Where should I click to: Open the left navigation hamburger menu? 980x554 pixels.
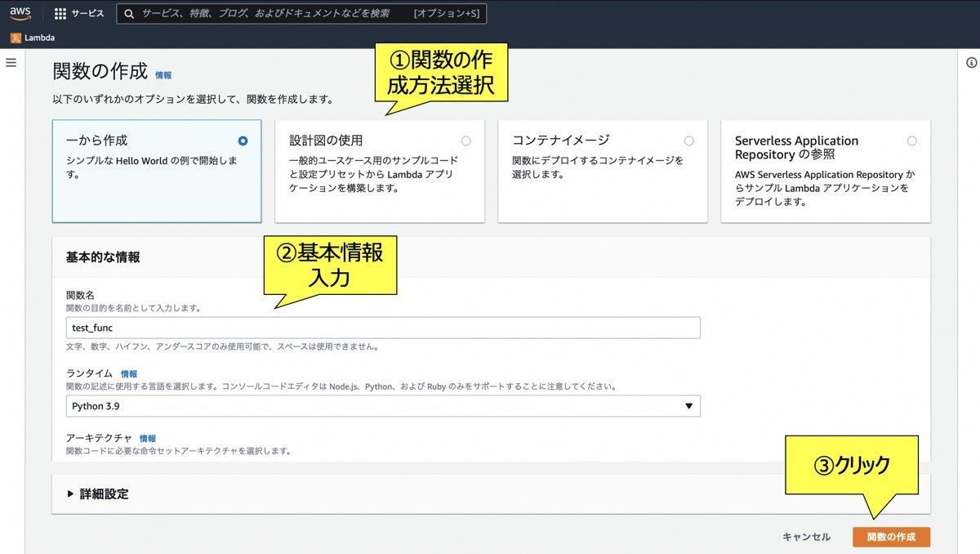(11, 61)
